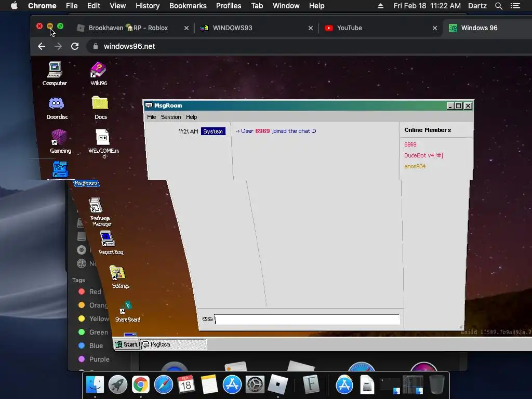
Task: Open System Preferences from the Dock
Action: 255,384
